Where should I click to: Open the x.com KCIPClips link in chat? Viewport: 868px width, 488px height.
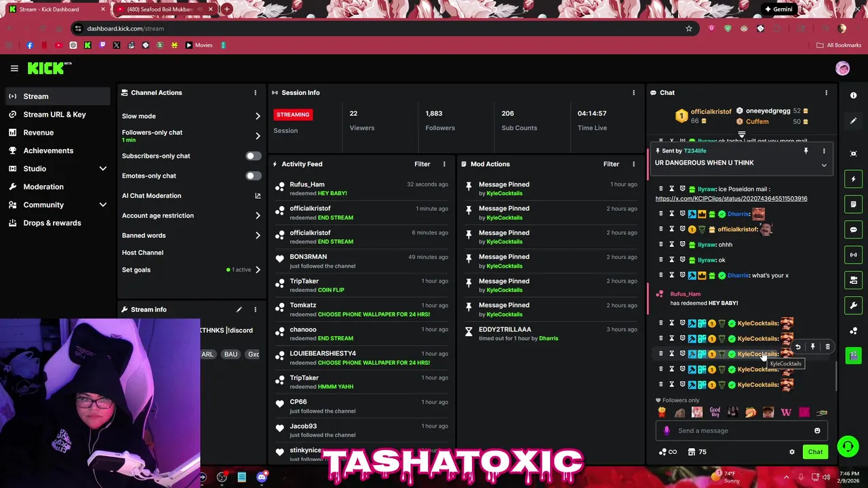pos(731,199)
